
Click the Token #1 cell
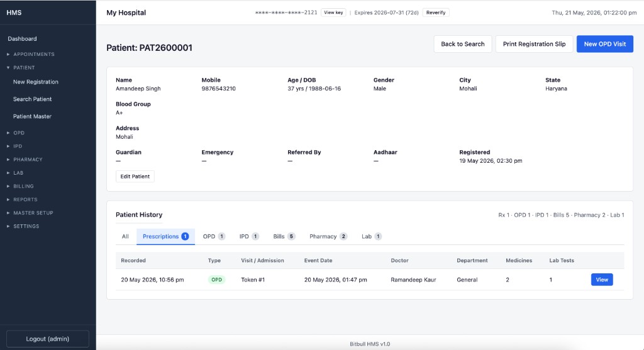coord(253,280)
